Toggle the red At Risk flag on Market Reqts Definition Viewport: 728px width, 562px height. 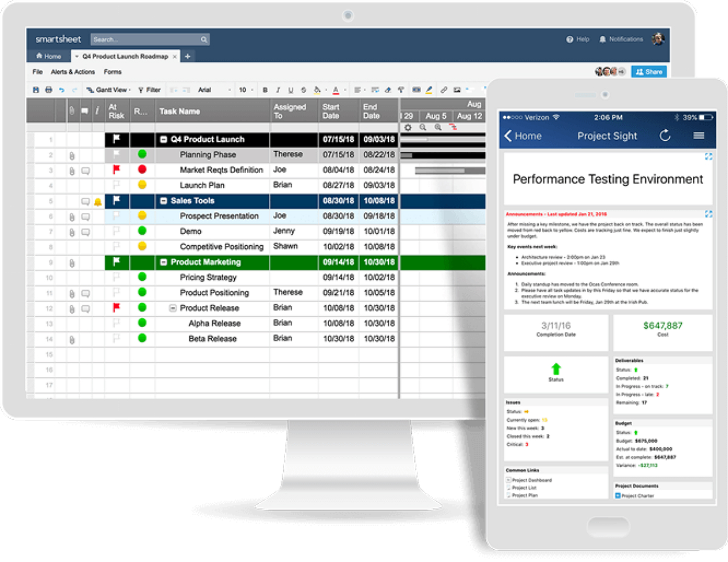coord(116,170)
